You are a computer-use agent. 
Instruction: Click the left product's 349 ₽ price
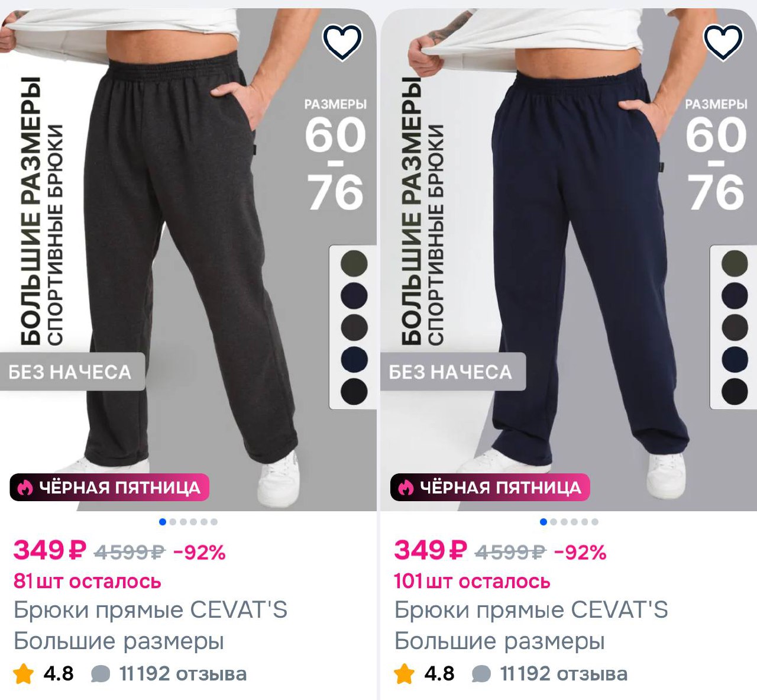coord(50,550)
